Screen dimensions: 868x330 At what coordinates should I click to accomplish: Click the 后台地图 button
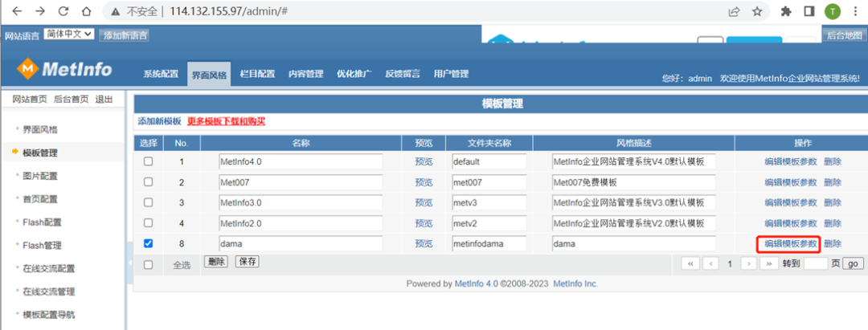(x=844, y=35)
